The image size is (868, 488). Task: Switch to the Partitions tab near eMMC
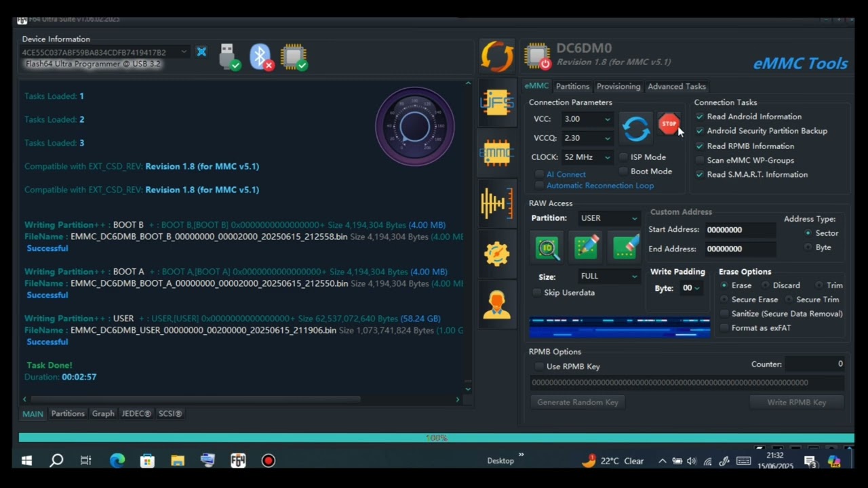click(572, 87)
